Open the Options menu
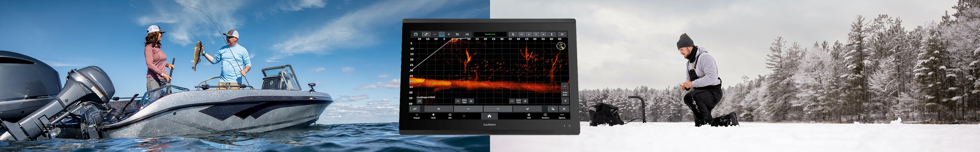This screenshot has height=152, width=980. [x=562, y=116]
